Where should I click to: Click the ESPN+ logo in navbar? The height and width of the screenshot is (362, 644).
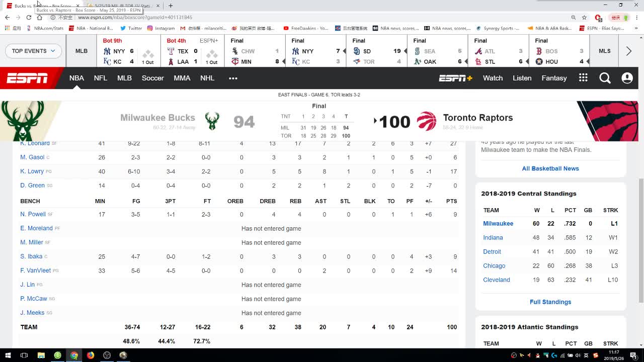click(455, 78)
